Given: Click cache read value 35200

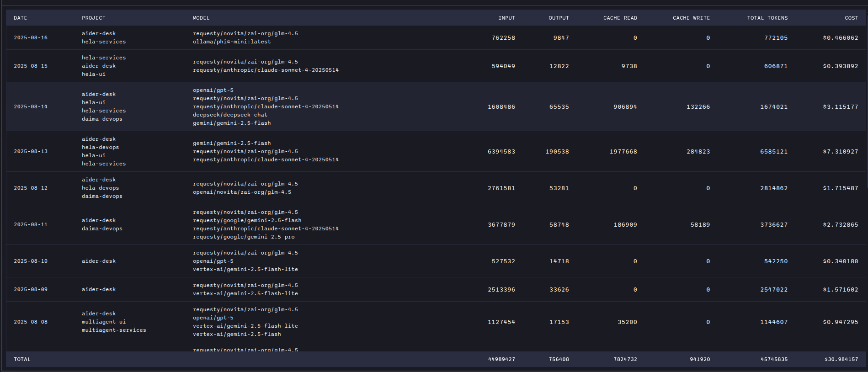Looking at the screenshot, I should pyautogui.click(x=627, y=322).
